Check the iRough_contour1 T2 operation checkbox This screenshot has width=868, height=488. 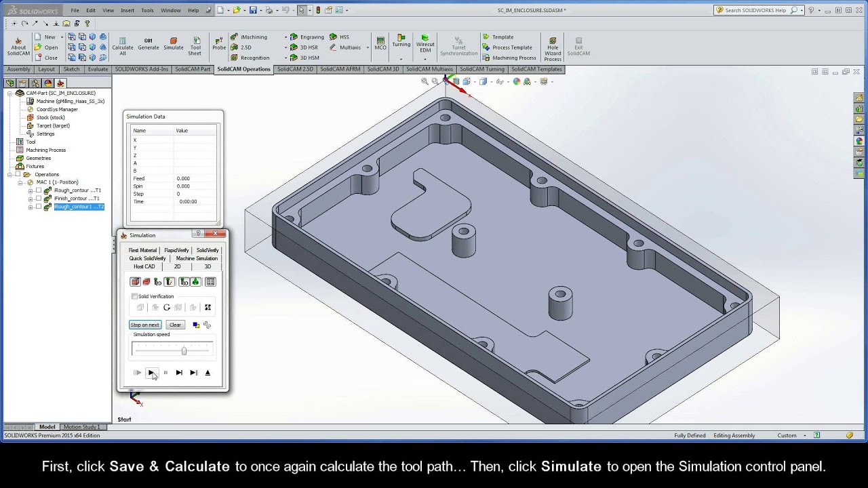(x=39, y=207)
